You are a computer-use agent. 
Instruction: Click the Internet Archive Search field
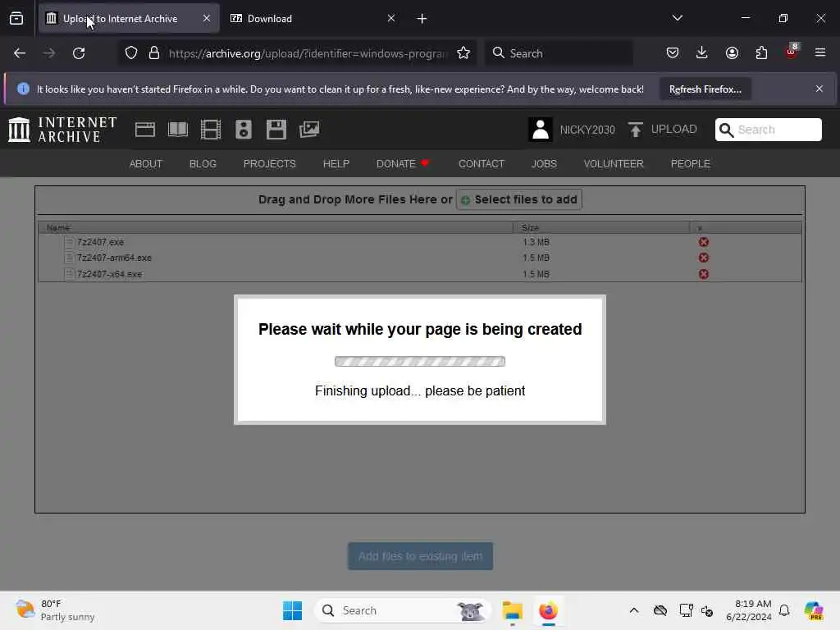[768, 130]
